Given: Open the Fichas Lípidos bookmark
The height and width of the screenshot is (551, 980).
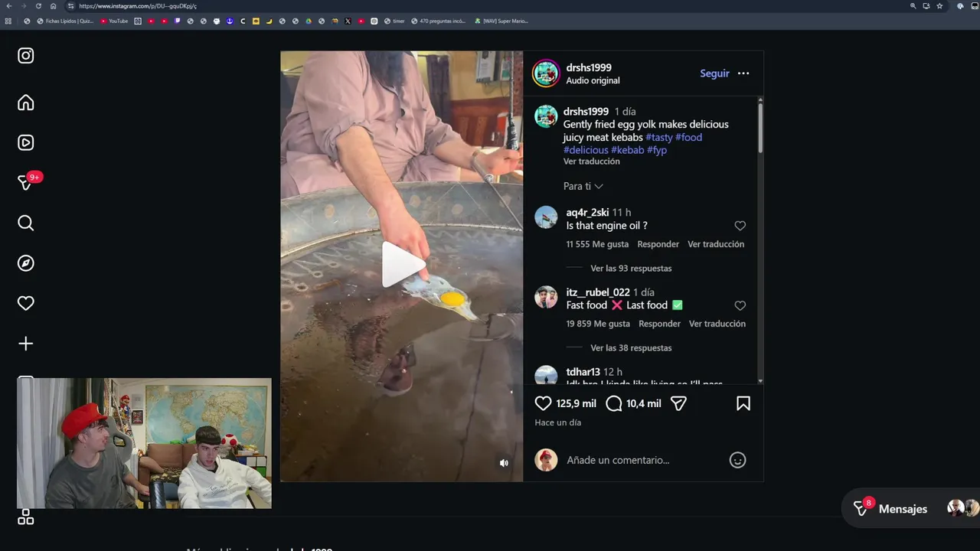Looking at the screenshot, I should coord(65,21).
